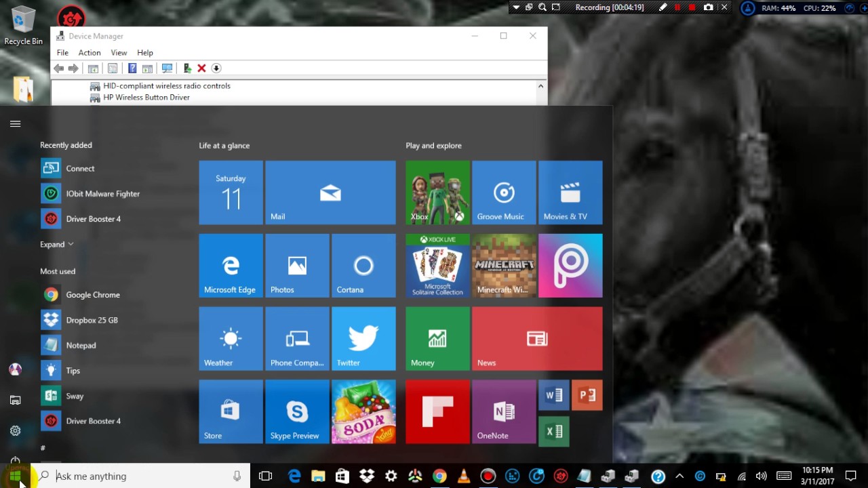Open the Help menu in Device Manager
The width and height of the screenshot is (868, 488).
click(145, 52)
